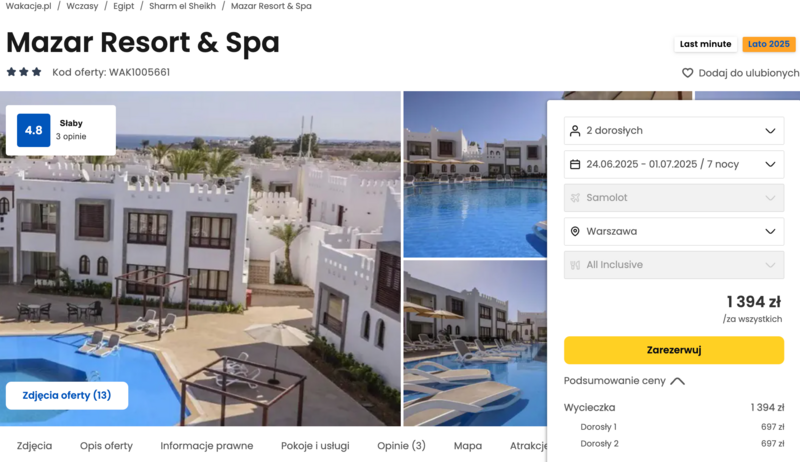Image resolution: width=800 pixels, height=462 pixels.
Task: Click the location pin icon beside Warszawa
Action: click(575, 231)
